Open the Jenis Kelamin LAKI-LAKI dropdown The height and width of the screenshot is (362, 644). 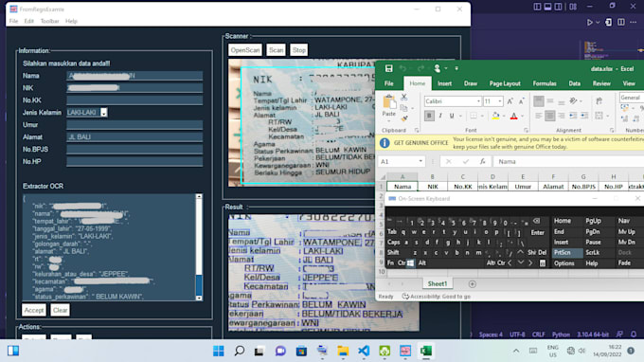pos(104,113)
